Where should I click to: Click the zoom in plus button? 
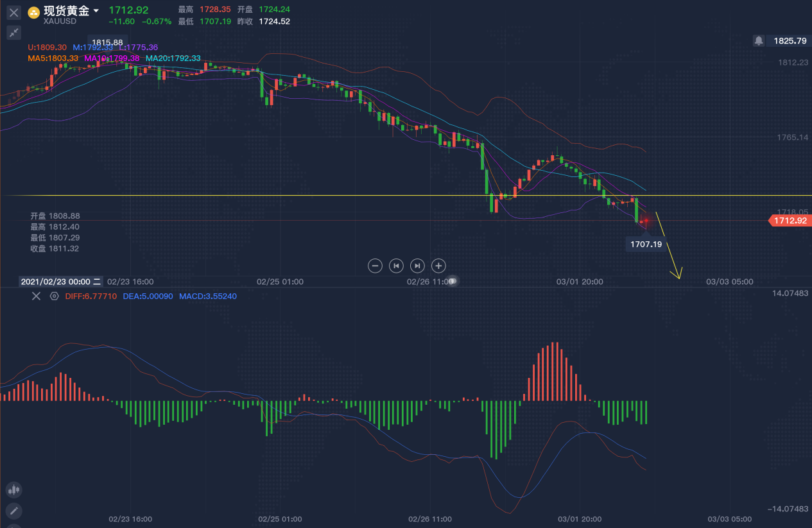pyautogui.click(x=438, y=266)
